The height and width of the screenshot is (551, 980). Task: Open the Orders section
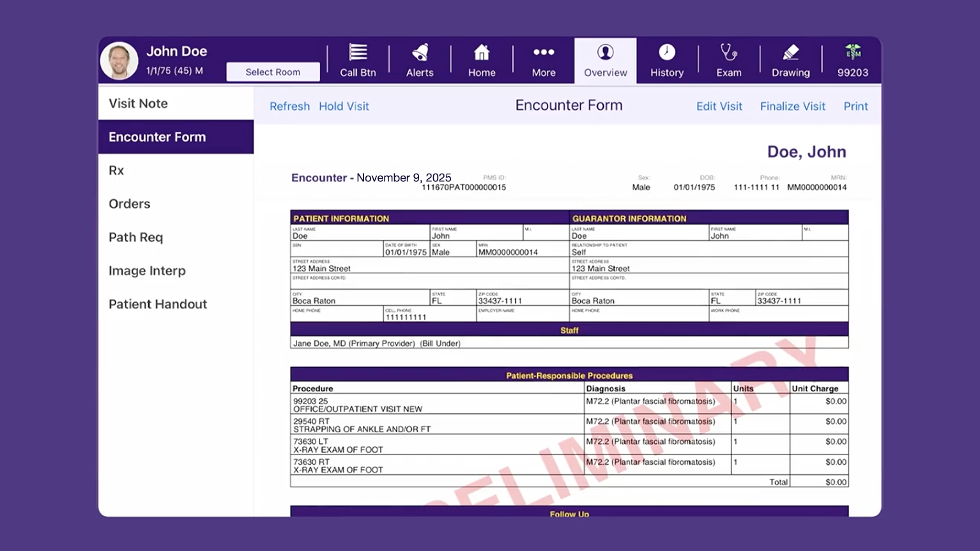coord(129,204)
